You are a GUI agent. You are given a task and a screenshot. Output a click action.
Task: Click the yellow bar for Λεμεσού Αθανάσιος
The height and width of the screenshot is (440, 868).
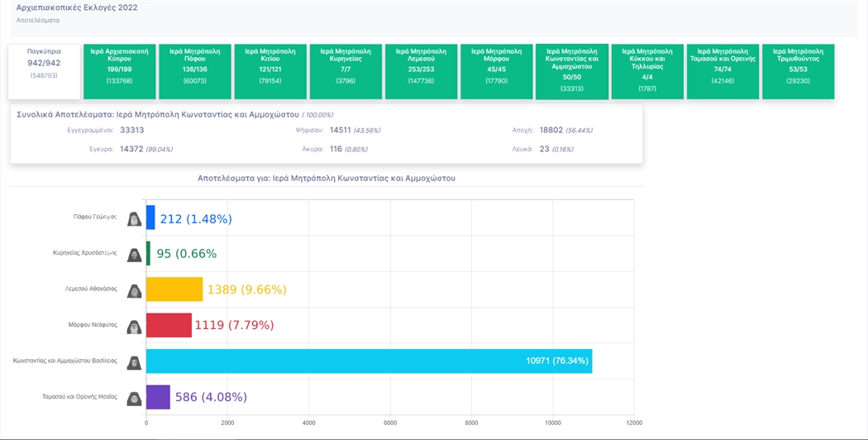coord(174,289)
